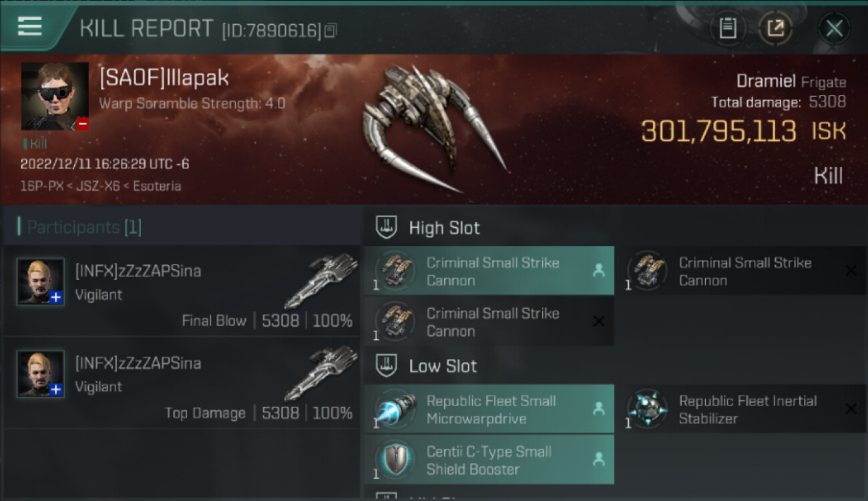Open the clipboard copy report icon

728,28
